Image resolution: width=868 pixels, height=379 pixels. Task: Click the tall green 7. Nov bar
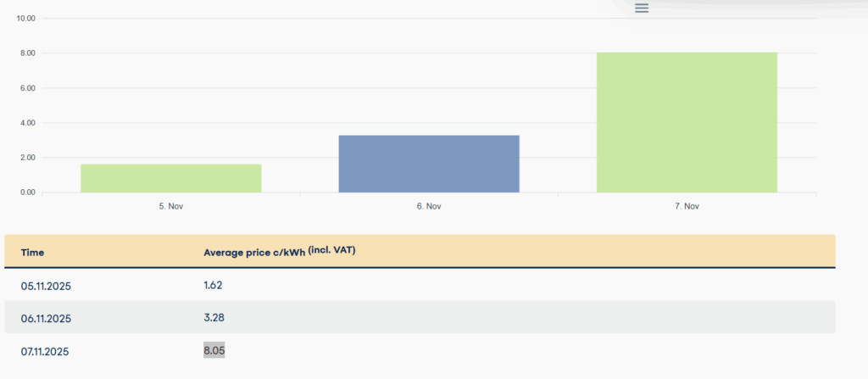click(687, 123)
